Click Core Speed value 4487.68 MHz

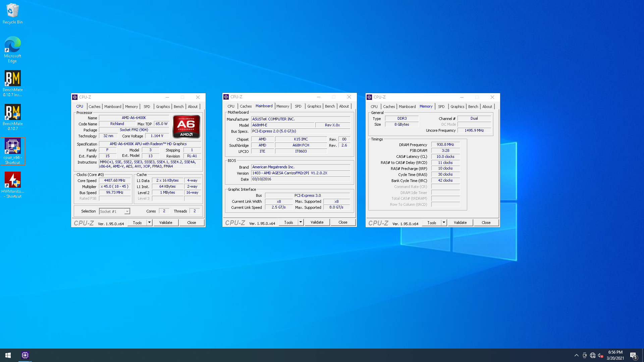[115, 181]
